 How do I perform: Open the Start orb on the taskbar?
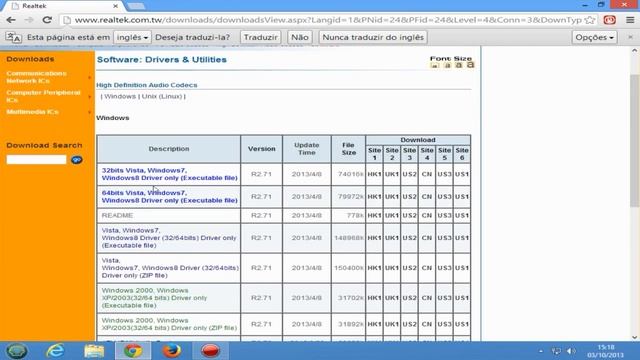point(17,351)
